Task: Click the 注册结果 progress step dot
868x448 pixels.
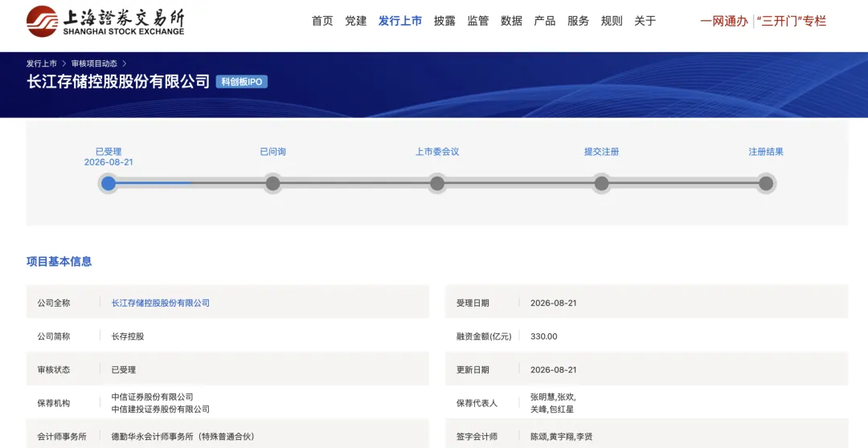Action: pyautogui.click(x=766, y=183)
